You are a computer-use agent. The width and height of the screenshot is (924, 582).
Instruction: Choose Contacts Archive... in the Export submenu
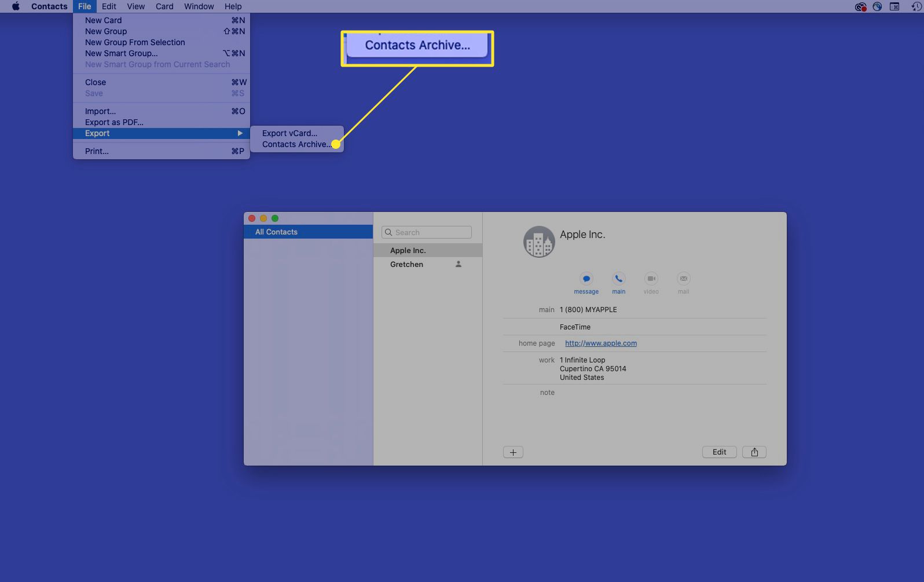297,144
